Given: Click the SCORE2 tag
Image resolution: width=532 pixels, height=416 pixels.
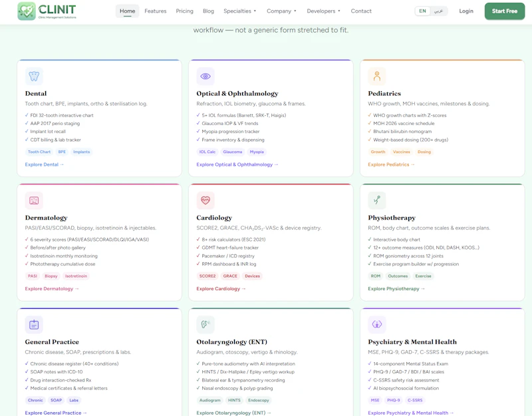Looking at the screenshot, I should (x=207, y=276).
